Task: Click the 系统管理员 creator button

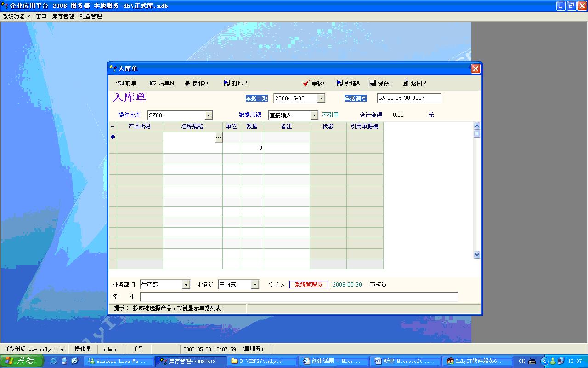Action: tap(308, 285)
